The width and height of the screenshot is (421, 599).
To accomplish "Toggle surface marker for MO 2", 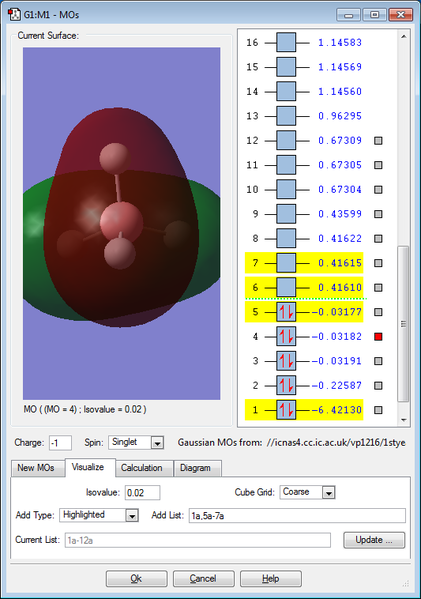I will [x=378, y=385].
